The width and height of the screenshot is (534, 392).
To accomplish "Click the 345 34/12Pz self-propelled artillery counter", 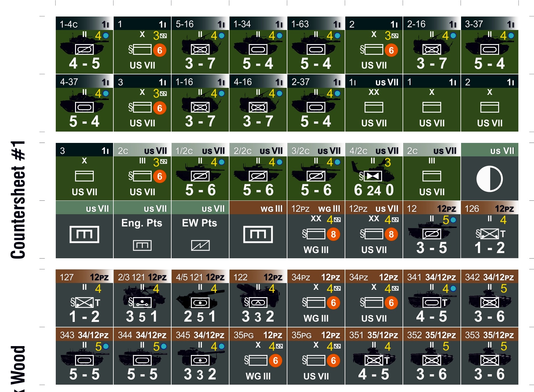I will pos(200,356).
